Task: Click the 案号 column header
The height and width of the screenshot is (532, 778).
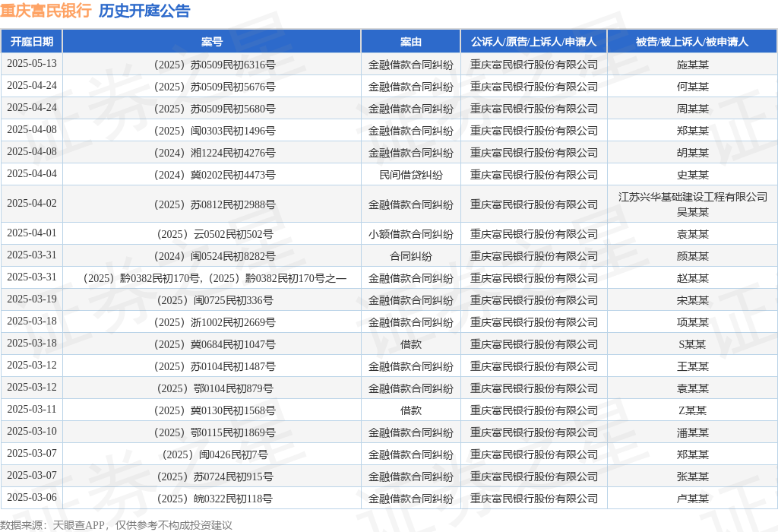Action: (212, 42)
